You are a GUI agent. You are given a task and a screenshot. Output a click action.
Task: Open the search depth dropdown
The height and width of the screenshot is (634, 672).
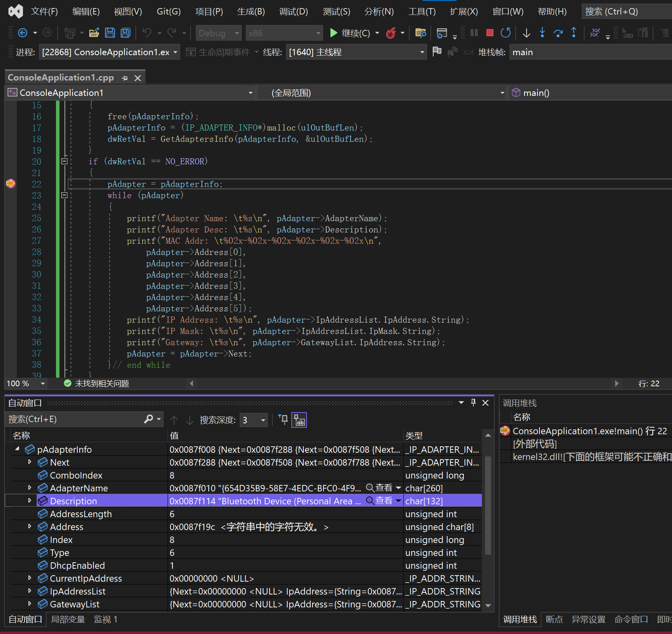pyautogui.click(x=253, y=420)
